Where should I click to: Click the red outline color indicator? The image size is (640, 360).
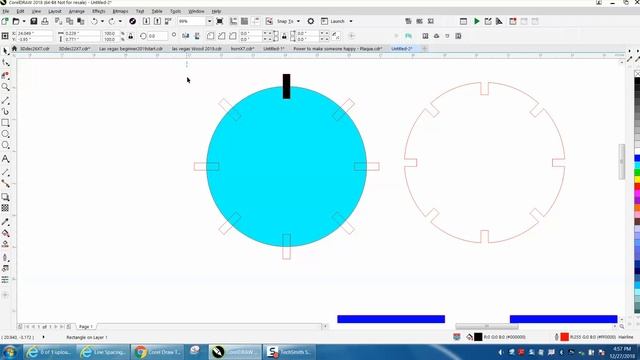pos(564,337)
